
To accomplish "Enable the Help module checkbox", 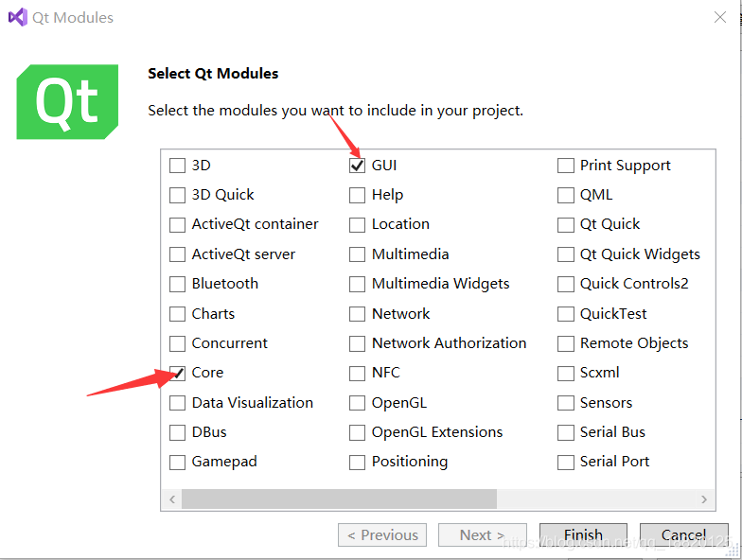I will [358, 195].
